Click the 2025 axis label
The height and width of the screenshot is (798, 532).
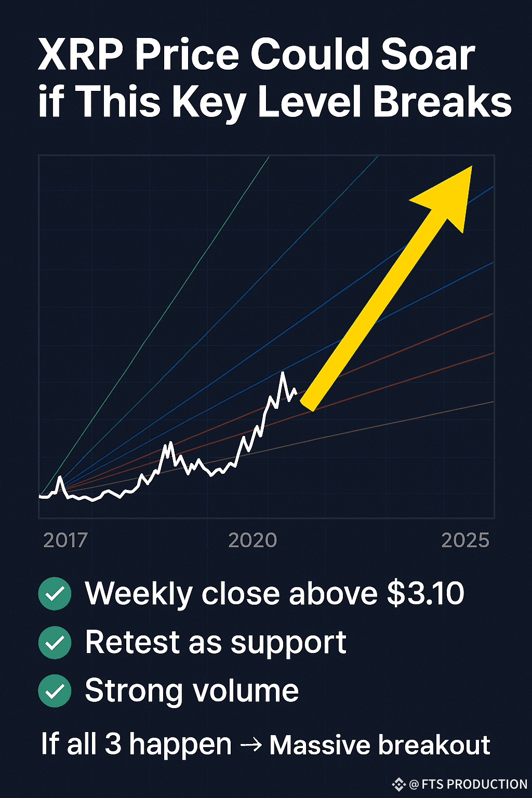click(465, 540)
